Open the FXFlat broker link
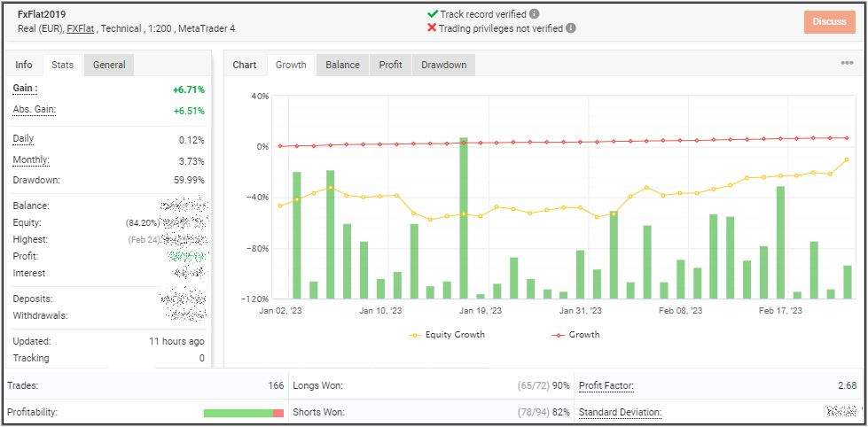The height and width of the screenshot is (427, 868). [81, 29]
